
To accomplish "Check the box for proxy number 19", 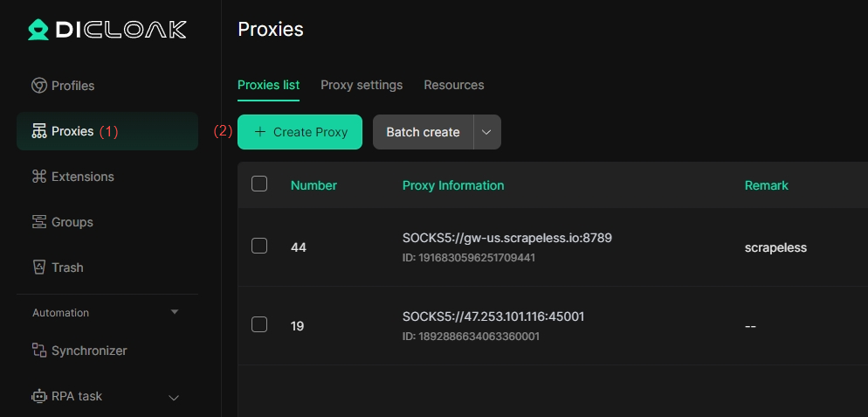I will (x=259, y=324).
